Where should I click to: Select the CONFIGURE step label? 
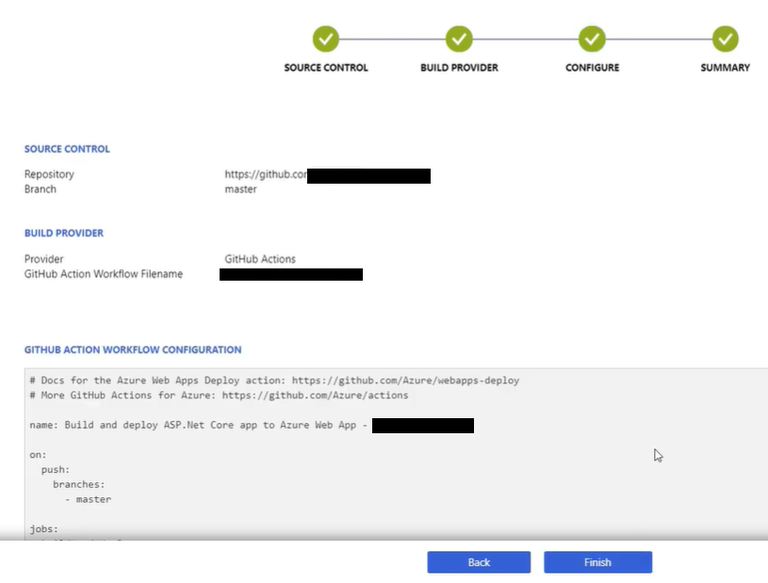pos(592,68)
